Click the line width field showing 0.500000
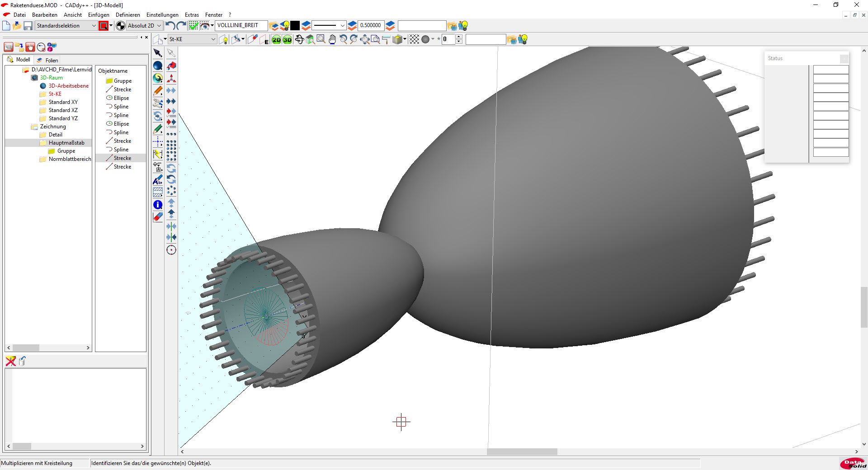Screen dimensions: 868x470 [x=370, y=26]
